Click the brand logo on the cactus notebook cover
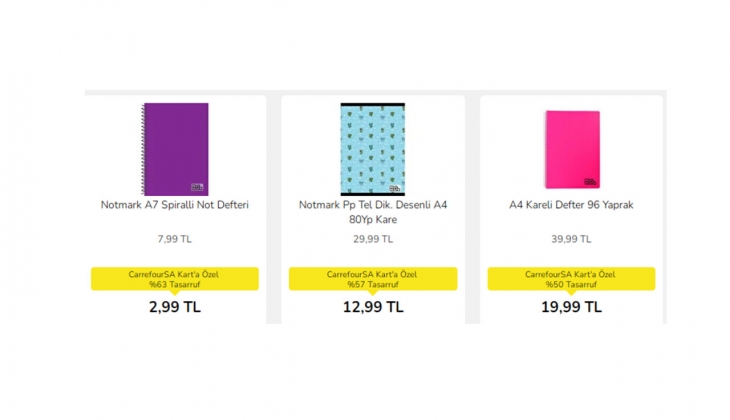The height and width of the screenshot is (420, 730). (x=395, y=188)
